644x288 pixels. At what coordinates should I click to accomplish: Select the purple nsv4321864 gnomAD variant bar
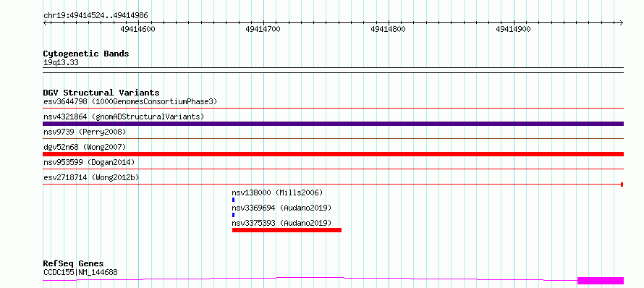coord(334,124)
